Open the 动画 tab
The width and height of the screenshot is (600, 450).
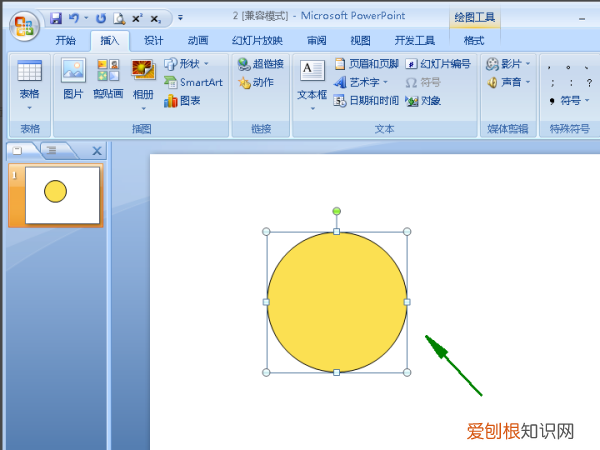pyautogui.click(x=198, y=40)
